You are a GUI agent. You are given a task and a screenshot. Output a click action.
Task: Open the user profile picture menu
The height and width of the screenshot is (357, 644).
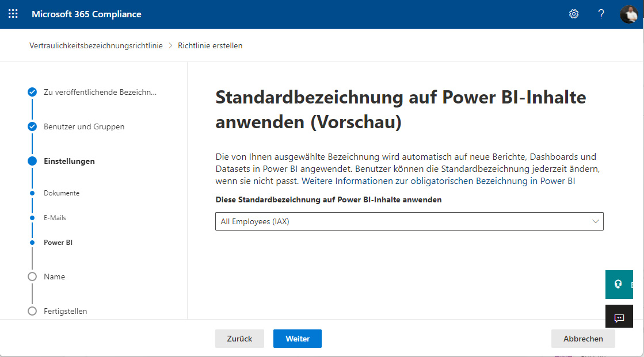point(629,14)
